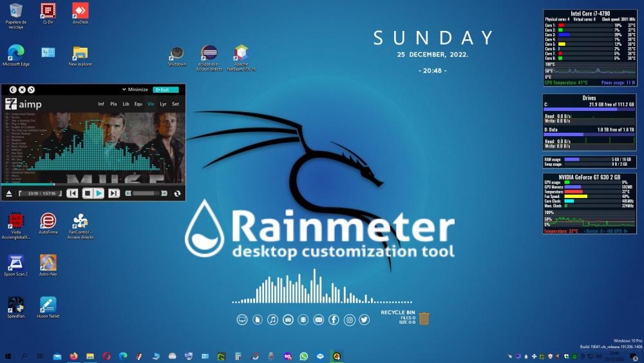Click the camera launcher icon
The image size is (644, 363).
[288, 319]
